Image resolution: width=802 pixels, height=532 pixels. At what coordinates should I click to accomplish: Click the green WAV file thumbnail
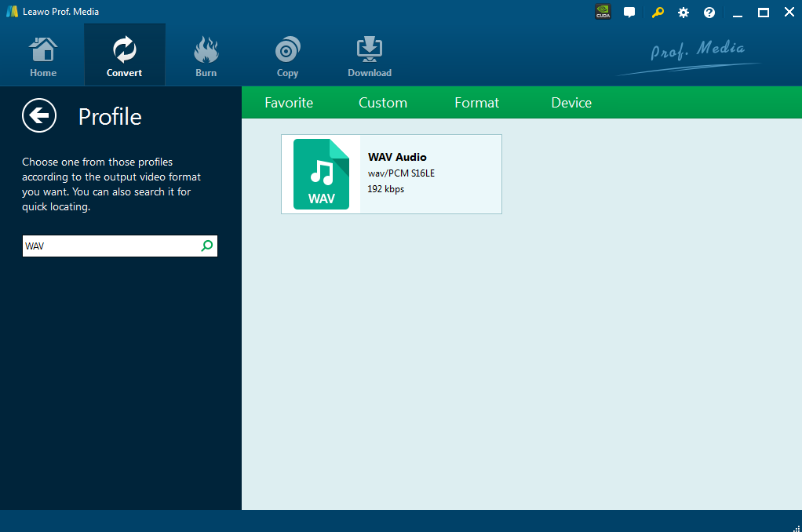(x=321, y=174)
